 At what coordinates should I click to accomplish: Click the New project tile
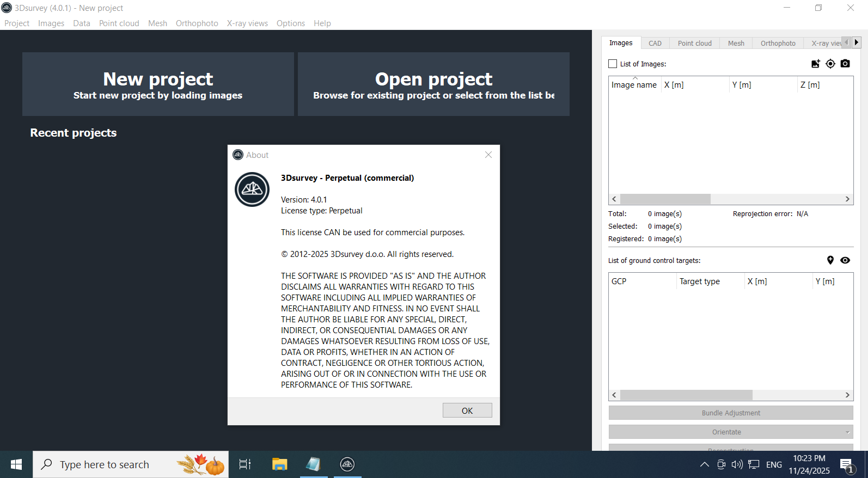158,84
